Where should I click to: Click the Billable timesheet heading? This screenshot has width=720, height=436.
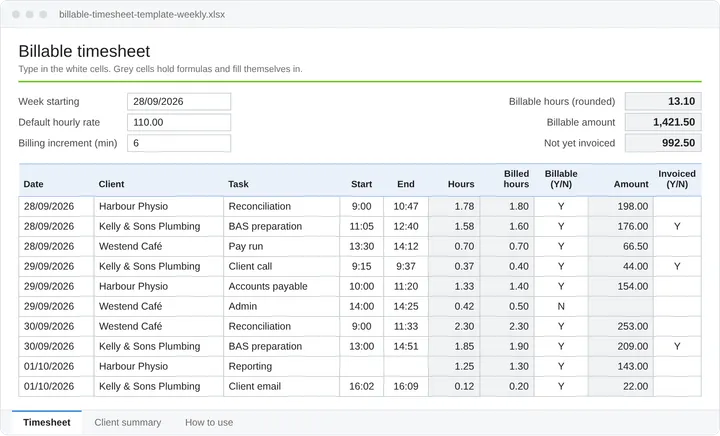(84, 51)
